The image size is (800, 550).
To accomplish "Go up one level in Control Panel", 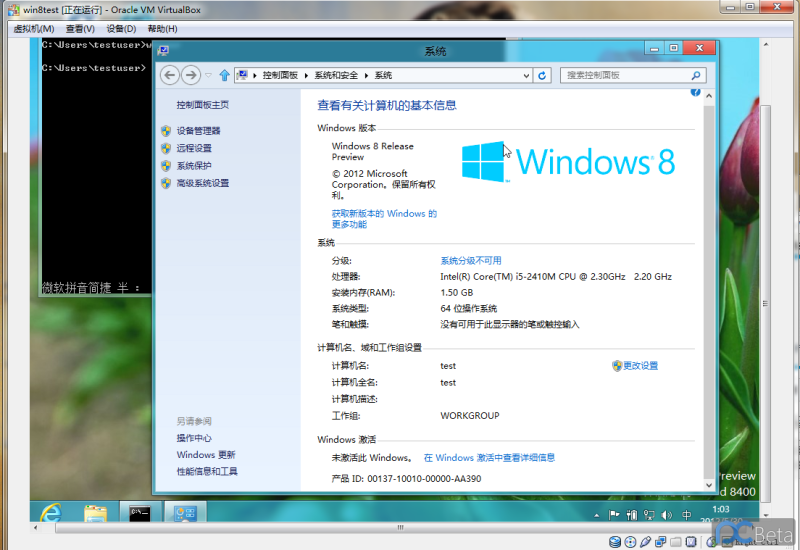I will click(224, 76).
